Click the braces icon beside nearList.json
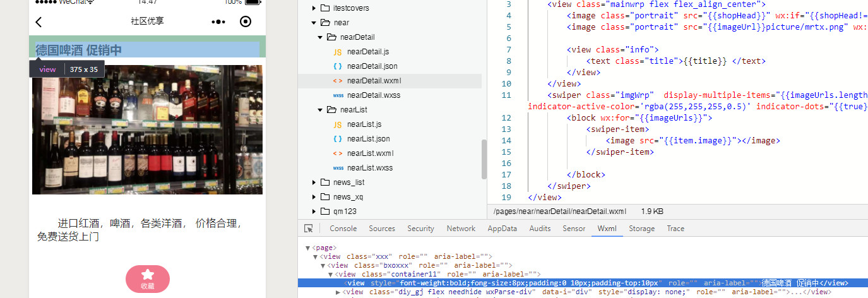 pyautogui.click(x=338, y=139)
